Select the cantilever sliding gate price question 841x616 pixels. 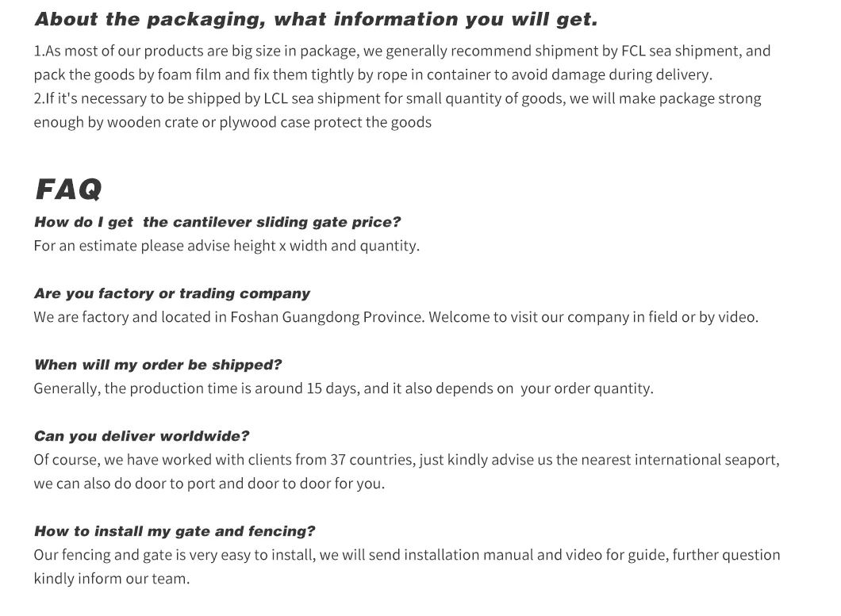tap(217, 222)
